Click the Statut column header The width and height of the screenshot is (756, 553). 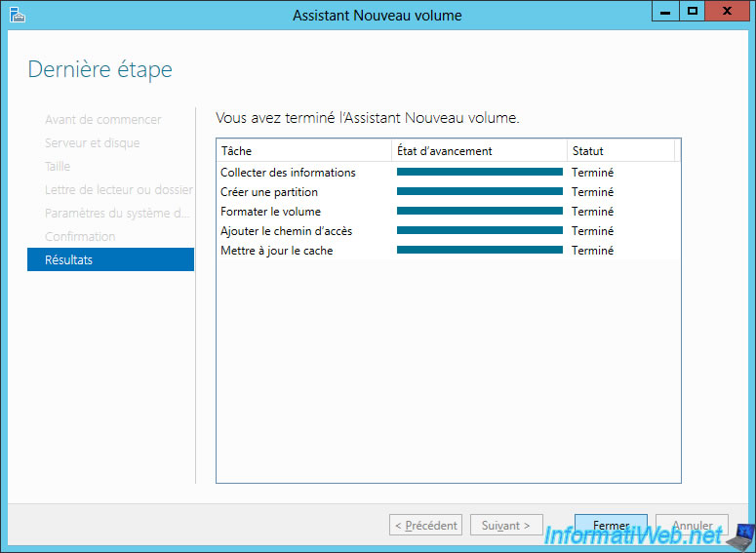coord(619,150)
